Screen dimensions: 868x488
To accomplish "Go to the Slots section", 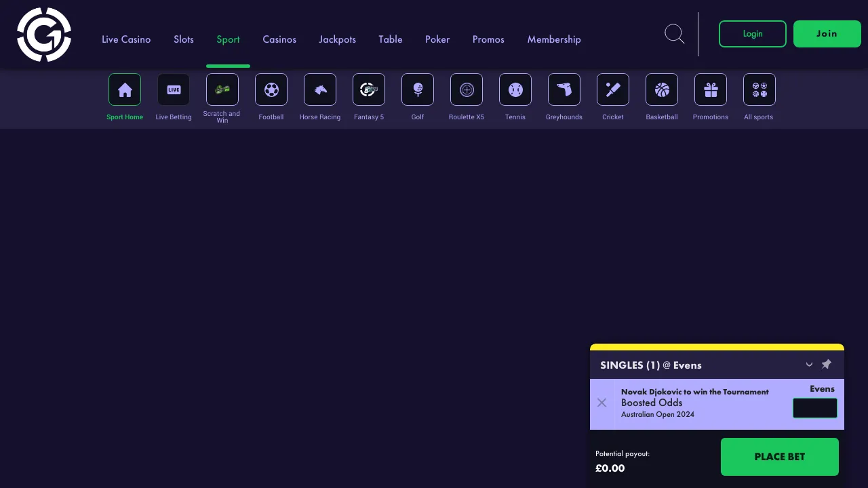I will [x=184, y=39].
